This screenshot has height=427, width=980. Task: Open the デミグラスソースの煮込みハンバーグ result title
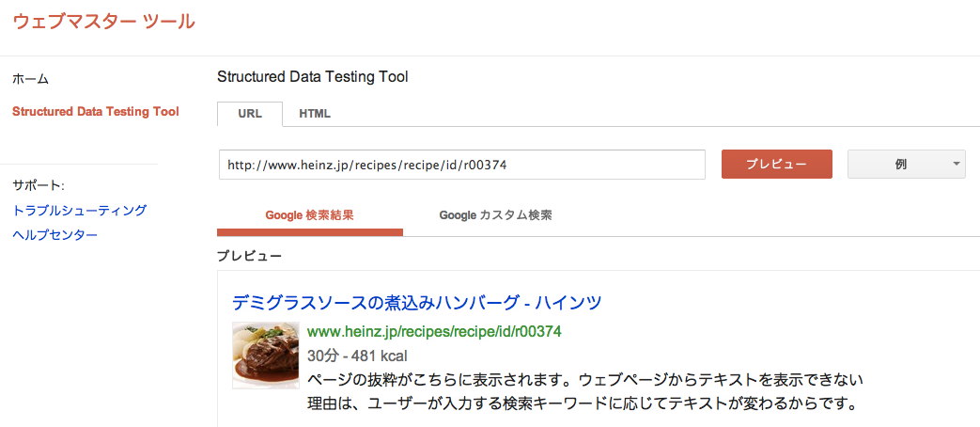(417, 303)
